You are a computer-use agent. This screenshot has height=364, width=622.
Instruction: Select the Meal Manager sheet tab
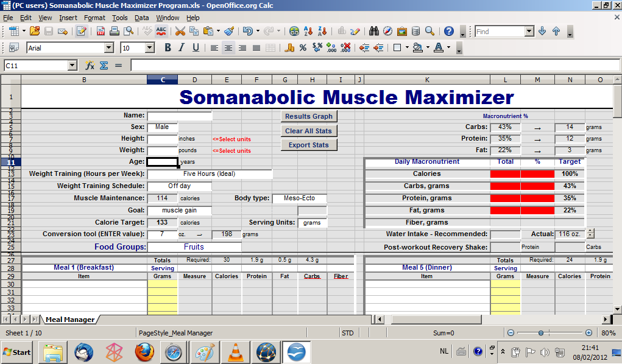(70, 320)
